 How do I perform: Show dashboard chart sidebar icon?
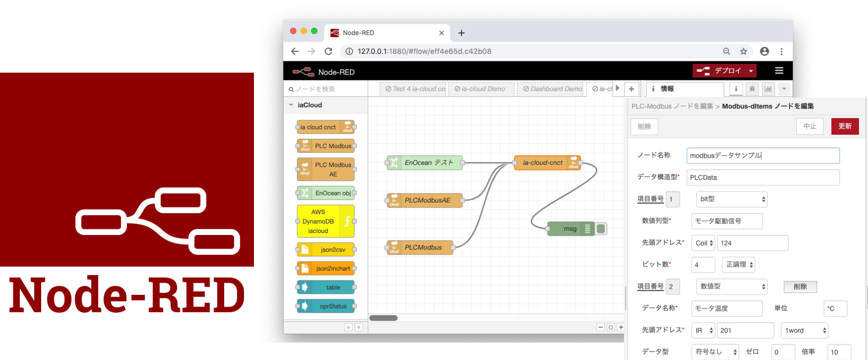pyautogui.click(x=768, y=89)
